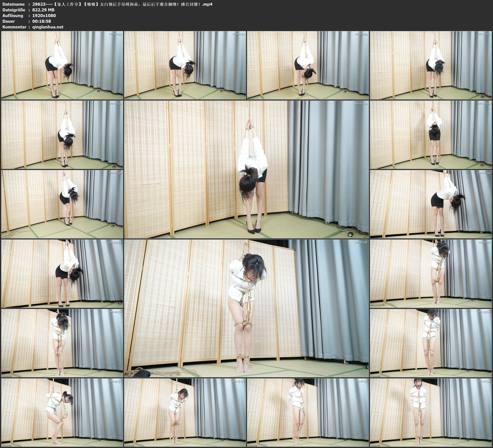The height and width of the screenshot is (448, 493).
Task: Click the thumbnail marked 00:06:59
Action: click(431, 134)
